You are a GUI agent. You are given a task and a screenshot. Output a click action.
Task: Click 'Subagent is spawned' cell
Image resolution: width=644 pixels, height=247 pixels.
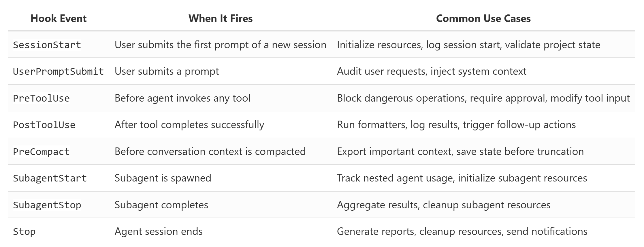pos(163,178)
